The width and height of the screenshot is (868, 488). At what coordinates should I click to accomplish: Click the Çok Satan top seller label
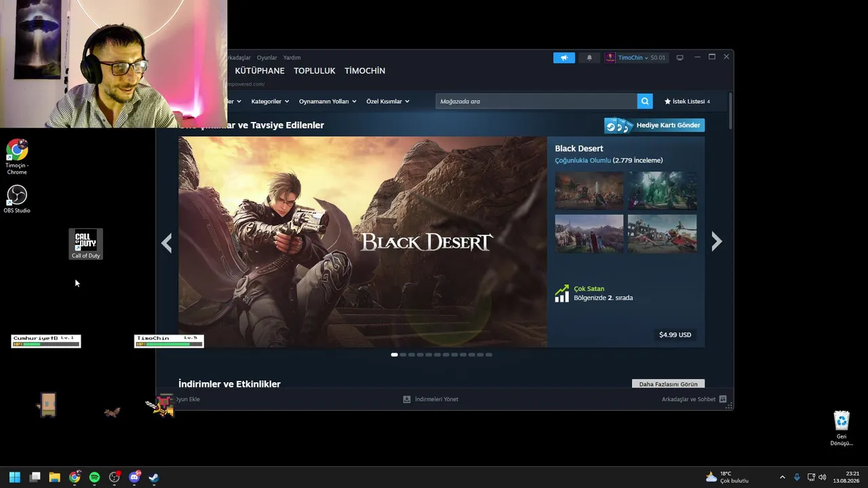pos(589,289)
